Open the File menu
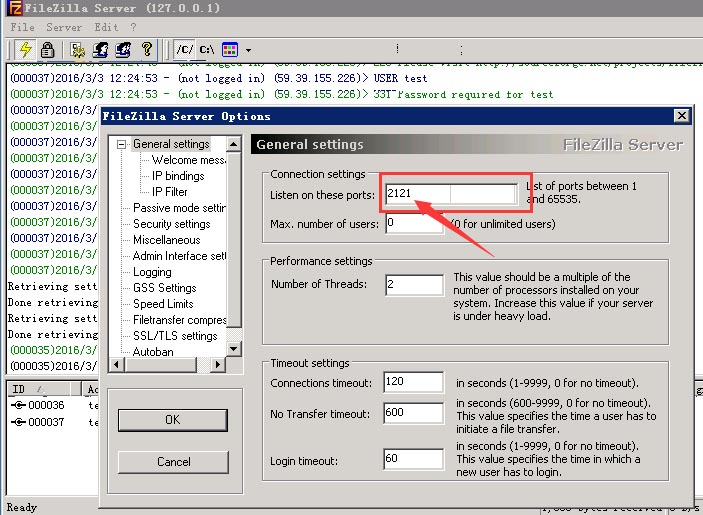 (22, 27)
